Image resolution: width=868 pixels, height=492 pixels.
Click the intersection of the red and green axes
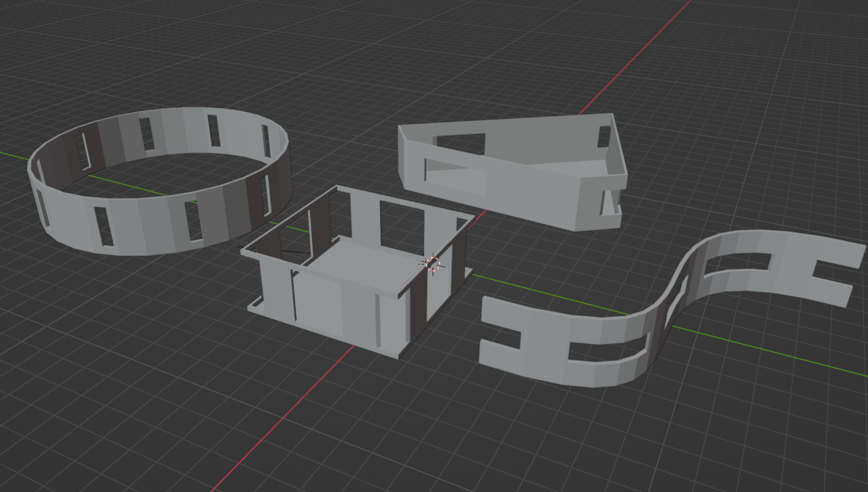click(433, 264)
